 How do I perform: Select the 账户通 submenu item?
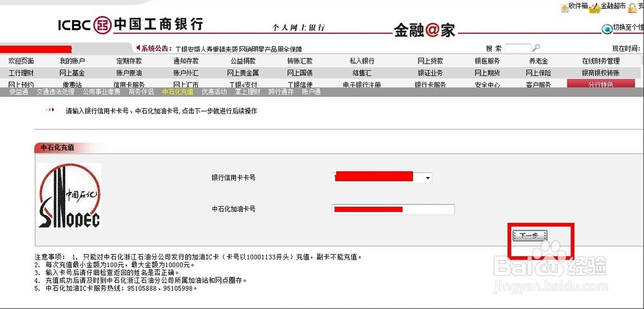pyautogui.click(x=311, y=92)
